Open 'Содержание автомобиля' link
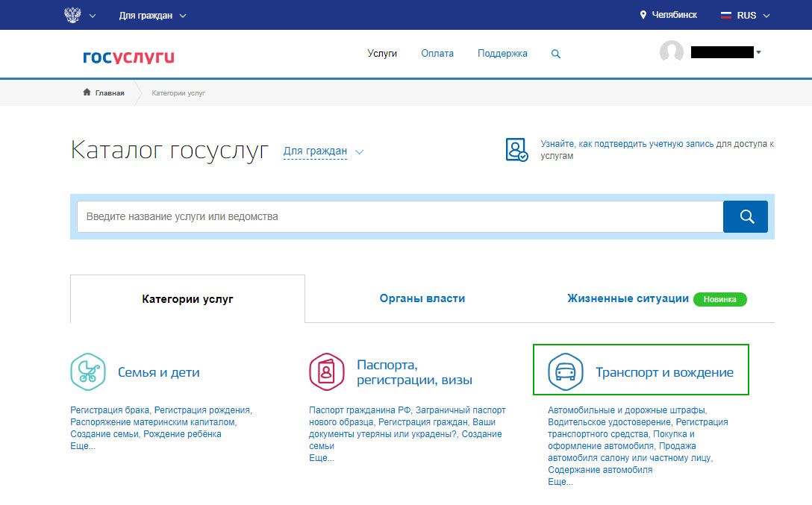Viewport: 812px width, 505px height. coord(600,470)
